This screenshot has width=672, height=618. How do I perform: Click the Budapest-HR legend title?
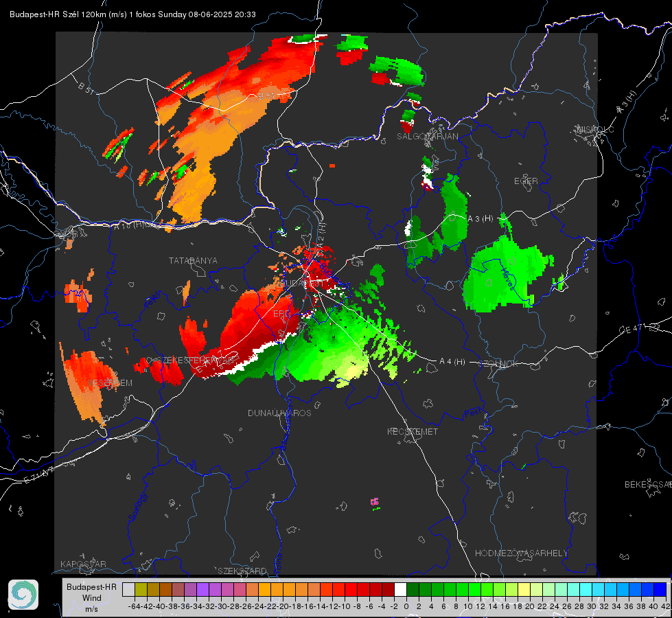[92, 586]
